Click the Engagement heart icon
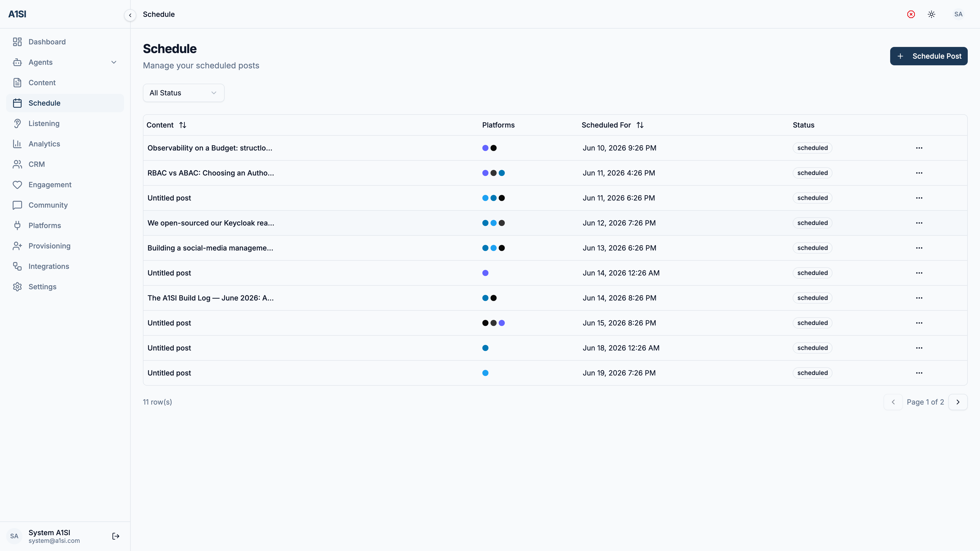 pos(17,185)
